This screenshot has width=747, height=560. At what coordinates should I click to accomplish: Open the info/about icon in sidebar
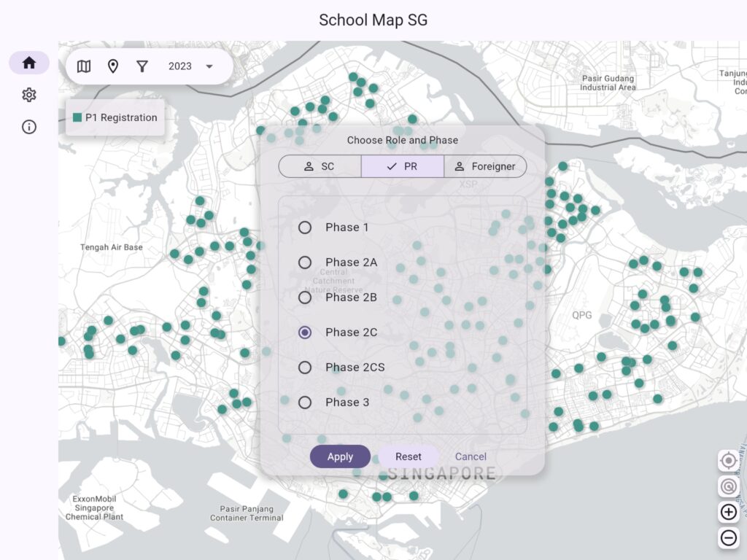pos(29,127)
